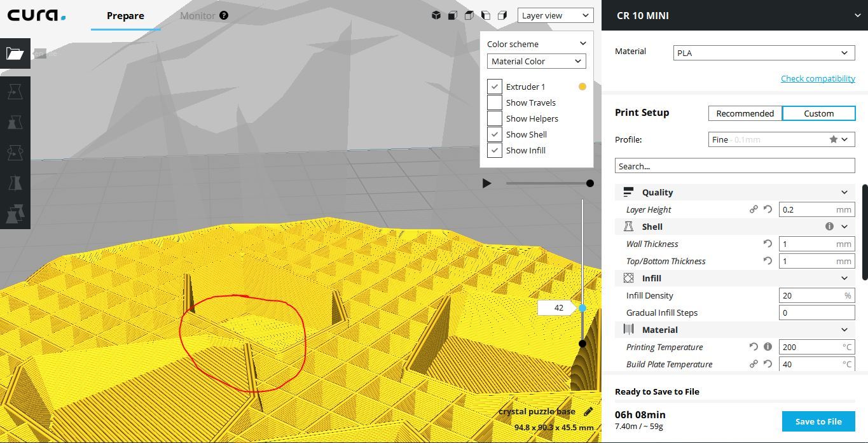
Task: Disable the Show Infill checkbox
Action: coord(495,150)
